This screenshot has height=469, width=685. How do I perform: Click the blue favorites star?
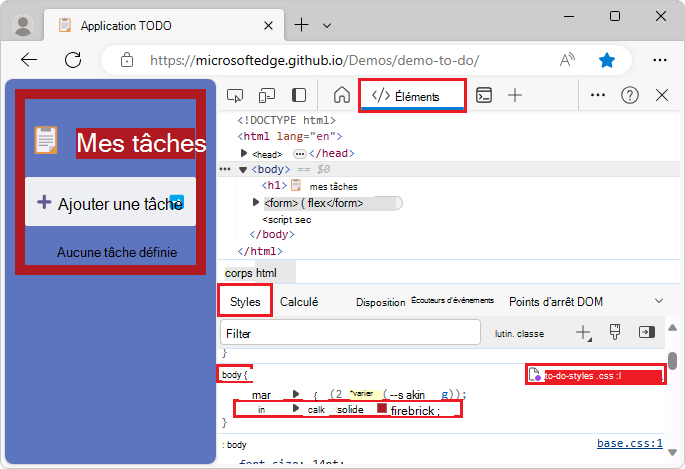607,60
